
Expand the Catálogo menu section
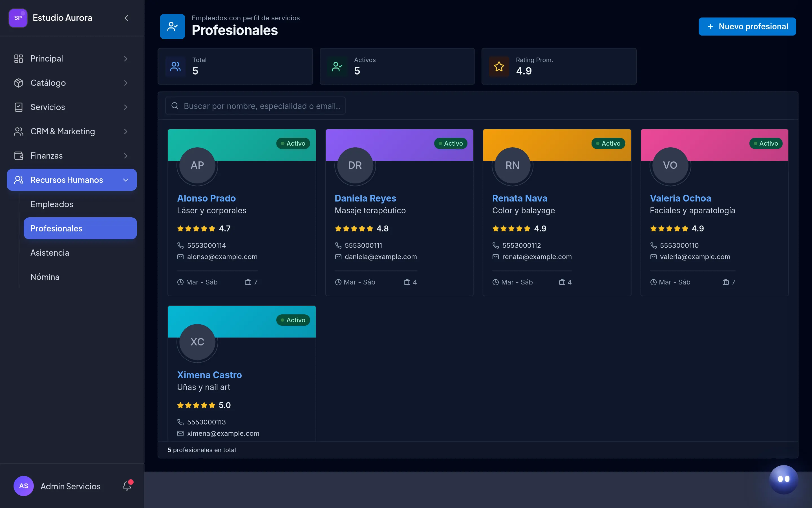pyautogui.click(x=72, y=83)
